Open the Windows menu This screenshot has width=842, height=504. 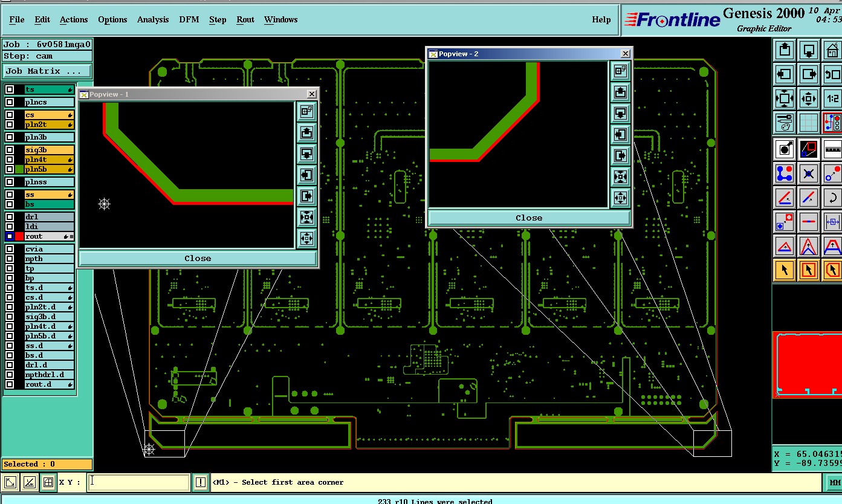pos(280,19)
